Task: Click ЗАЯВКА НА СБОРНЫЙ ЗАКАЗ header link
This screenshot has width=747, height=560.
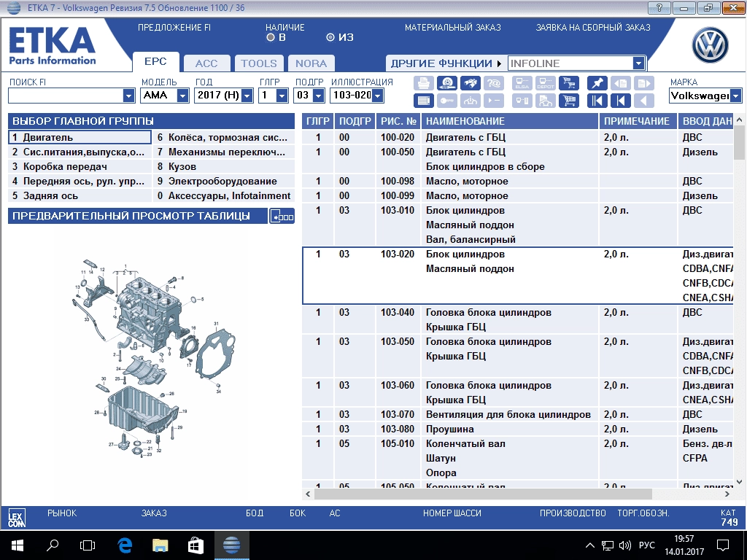Action: [x=593, y=28]
